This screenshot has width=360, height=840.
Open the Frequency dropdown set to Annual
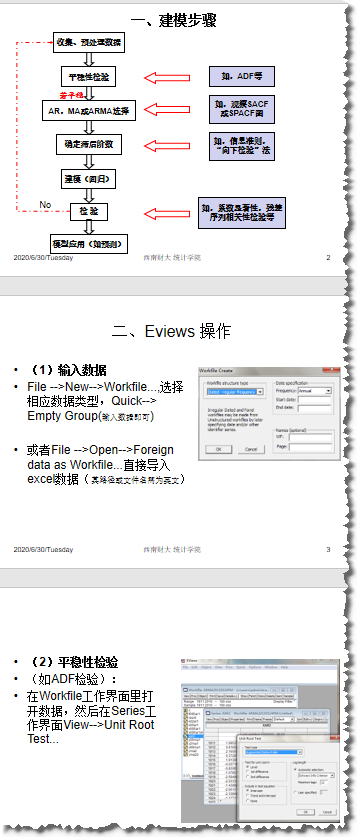pyautogui.click(x=314, y=391)
